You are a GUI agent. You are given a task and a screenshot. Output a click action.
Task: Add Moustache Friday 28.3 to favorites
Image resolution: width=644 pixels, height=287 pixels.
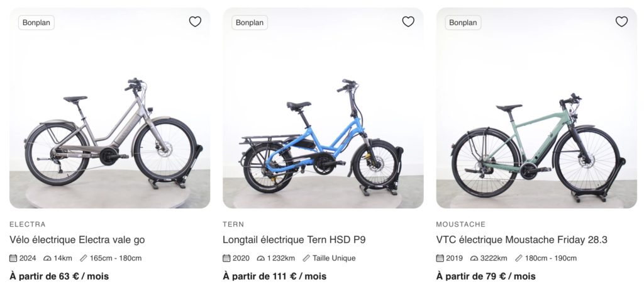621,22
